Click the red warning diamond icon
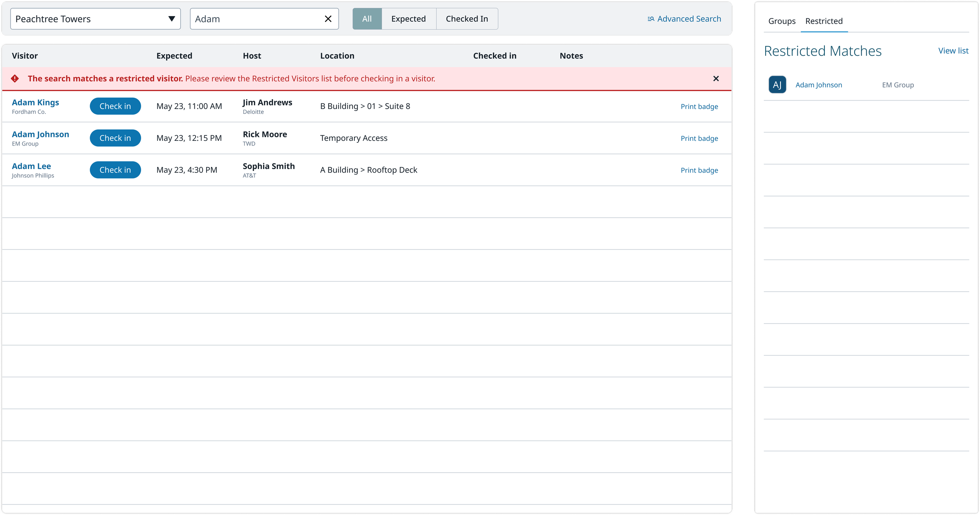Viewport: 980px width, 515px height. click(x=15, y=79)
